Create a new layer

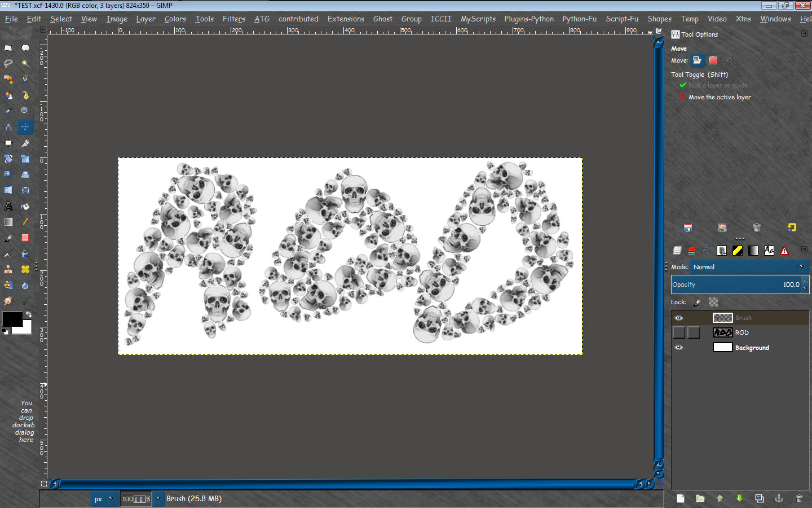(x=681, y=498)
